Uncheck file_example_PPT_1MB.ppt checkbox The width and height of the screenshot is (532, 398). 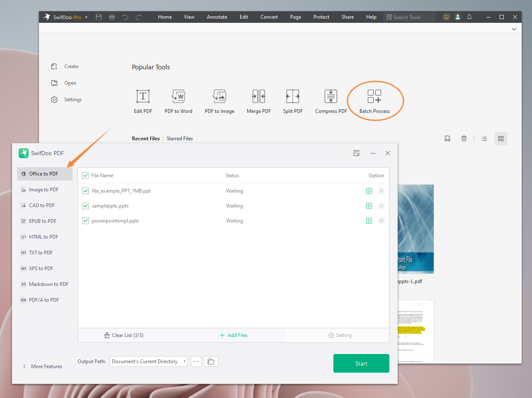pyautogui.click(x=85, y=191)
